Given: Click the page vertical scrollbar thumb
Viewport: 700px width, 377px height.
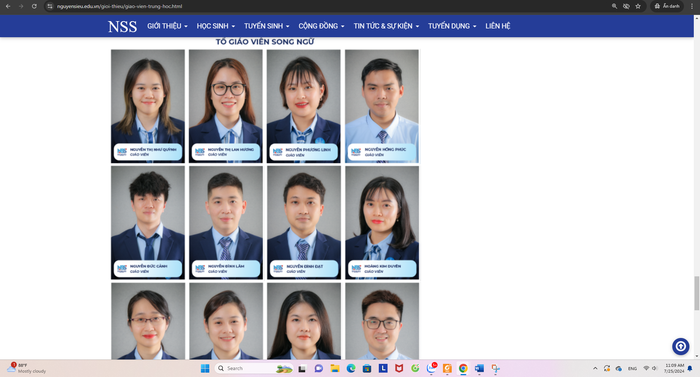Looking at the screenshot, I should coord(696,293).
